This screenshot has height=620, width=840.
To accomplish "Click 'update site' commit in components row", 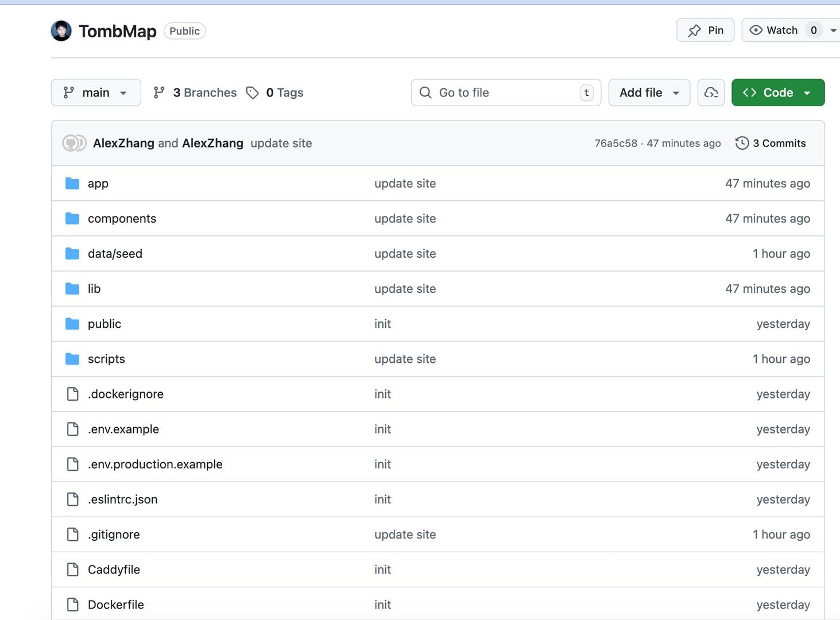I will [x=405, y=218].
